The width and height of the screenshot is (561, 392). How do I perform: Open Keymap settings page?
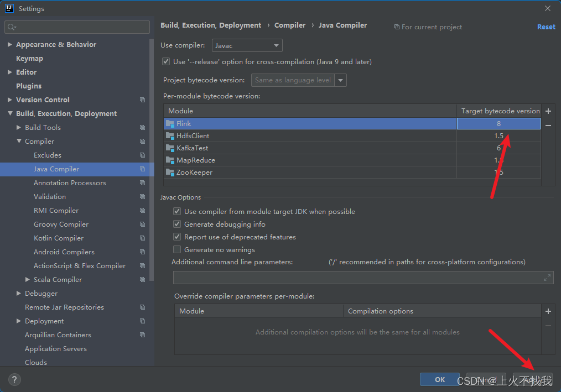coord(30,58)
